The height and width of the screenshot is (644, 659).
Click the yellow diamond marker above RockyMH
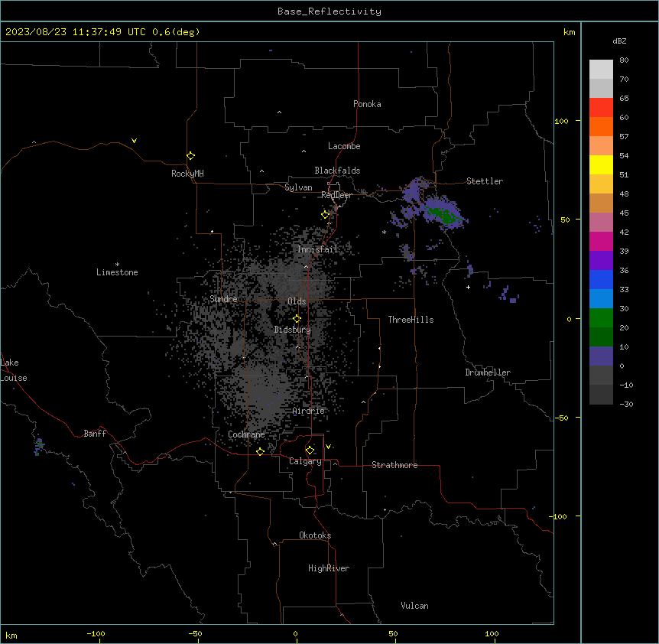point(190,156)
